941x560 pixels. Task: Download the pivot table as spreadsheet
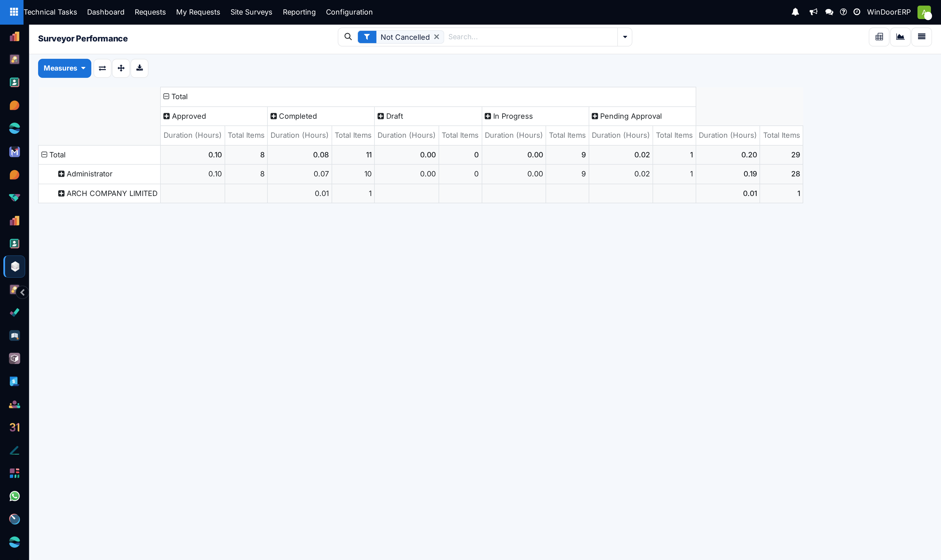139,68
